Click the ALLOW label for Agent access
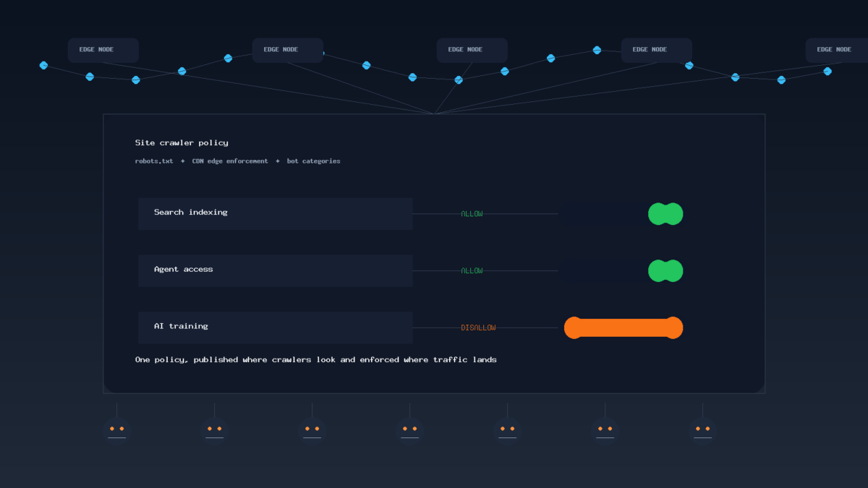The height and width of the screenshot is (488, 868). click(472, 271)
